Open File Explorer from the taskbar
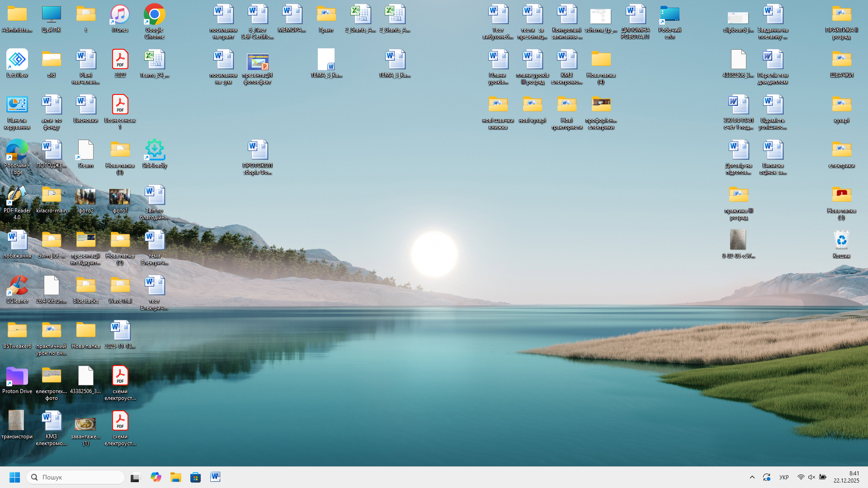The width and height of the screenshot is (868, 488). pyautogui.click(x=175, y=477)
